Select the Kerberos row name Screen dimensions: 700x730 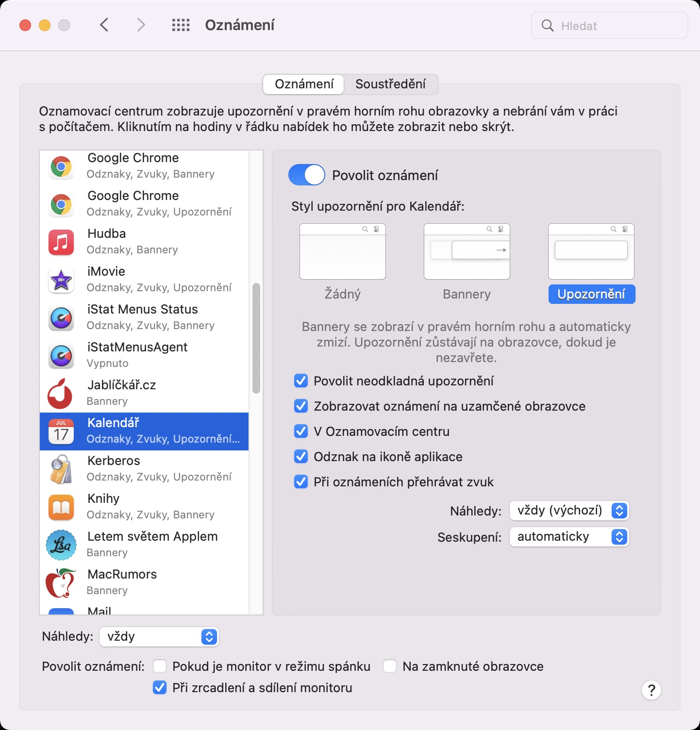(x=114, y=461)
